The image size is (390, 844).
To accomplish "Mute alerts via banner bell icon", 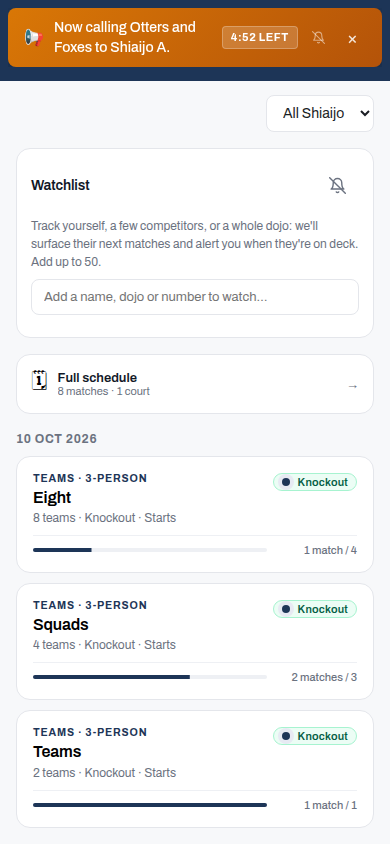I will tap(318, 38).
